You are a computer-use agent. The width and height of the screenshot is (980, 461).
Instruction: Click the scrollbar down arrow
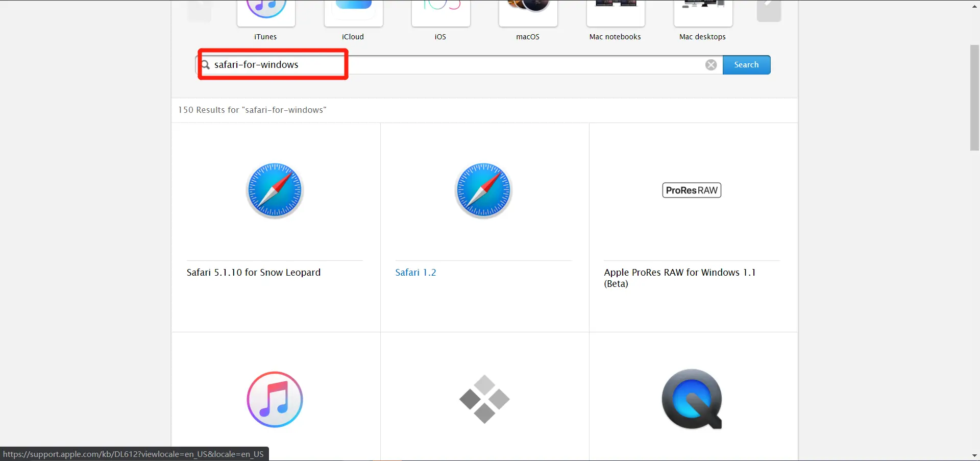click(975, 455)
